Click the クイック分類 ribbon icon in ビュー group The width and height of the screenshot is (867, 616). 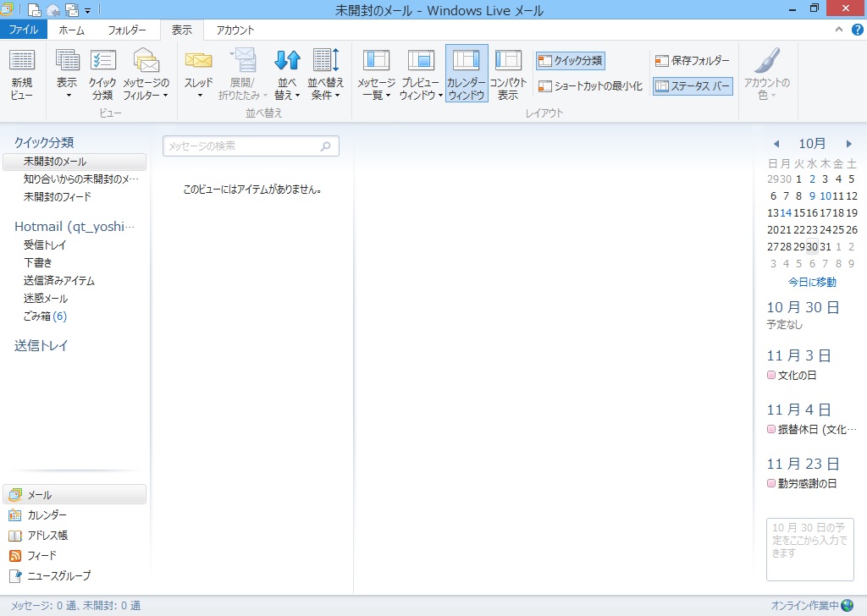click(x=102, y=74)
